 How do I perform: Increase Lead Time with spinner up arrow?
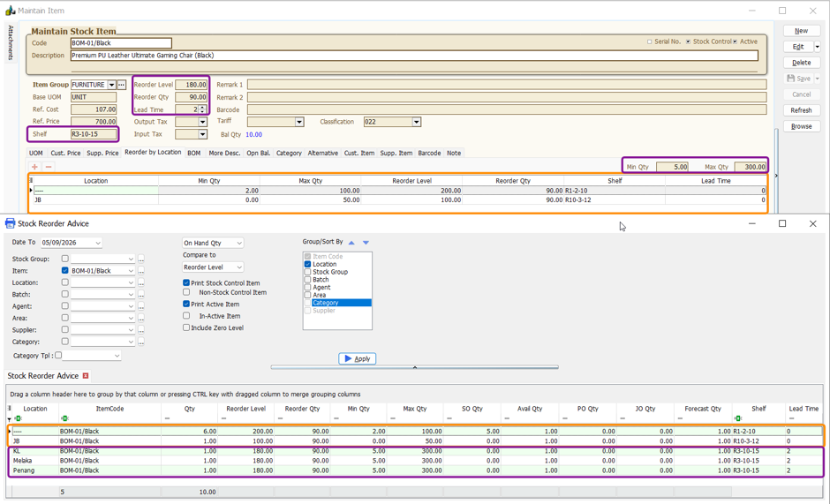tap(202, 108)
